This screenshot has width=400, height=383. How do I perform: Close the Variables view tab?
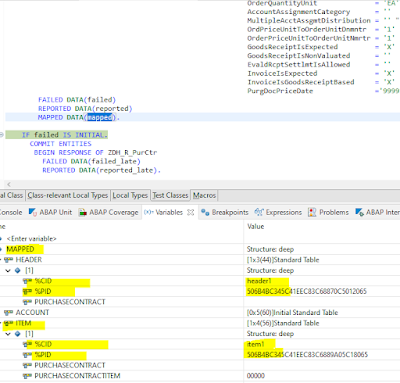pos(190,212)
